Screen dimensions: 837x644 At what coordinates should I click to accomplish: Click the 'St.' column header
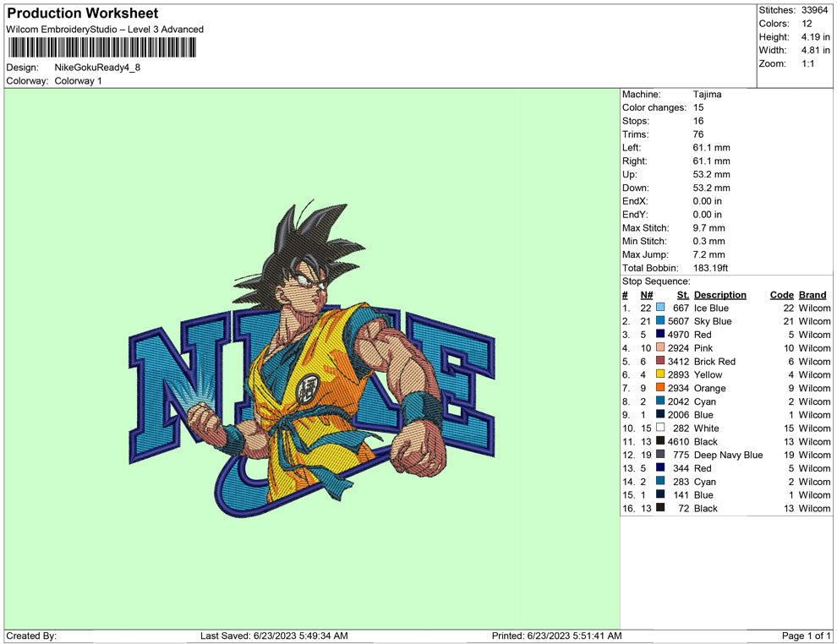[683, 294]
